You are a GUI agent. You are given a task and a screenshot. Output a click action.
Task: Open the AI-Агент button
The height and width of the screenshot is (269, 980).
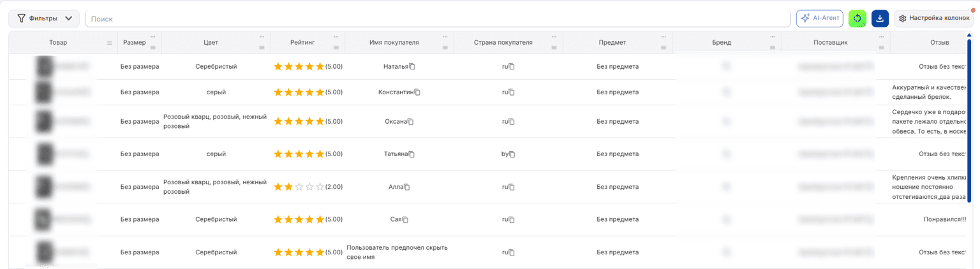pos(820,18)
